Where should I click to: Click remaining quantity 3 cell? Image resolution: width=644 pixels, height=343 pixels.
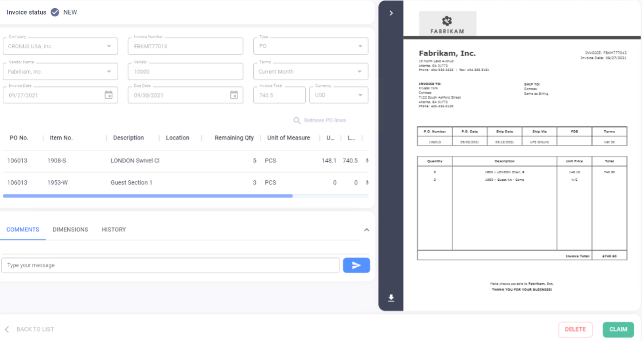point(255,182)
